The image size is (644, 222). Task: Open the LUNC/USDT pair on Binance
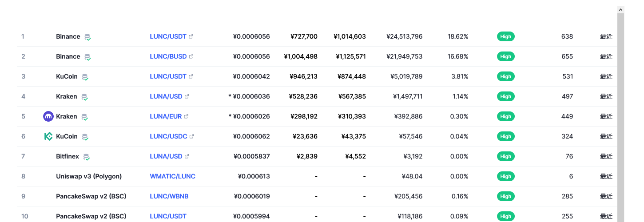pyautogui.click(x=168, y=36)
